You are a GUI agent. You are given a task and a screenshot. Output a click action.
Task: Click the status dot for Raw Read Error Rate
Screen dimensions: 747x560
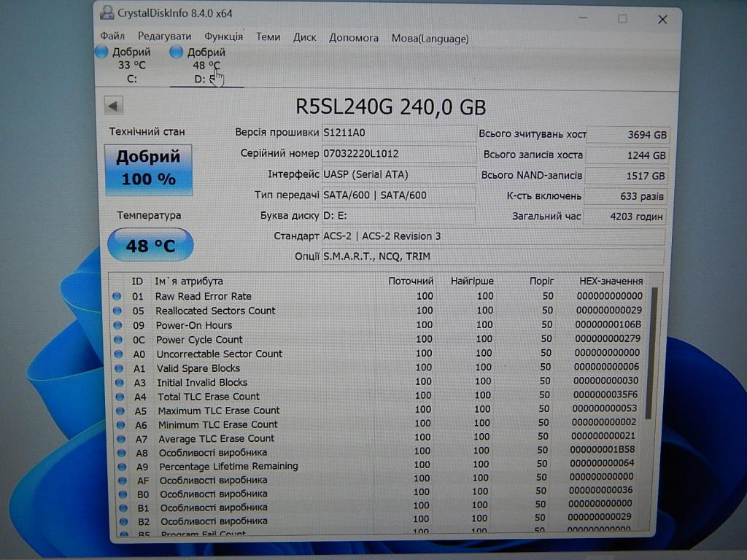pyautogui.click(x=117, y=296)
